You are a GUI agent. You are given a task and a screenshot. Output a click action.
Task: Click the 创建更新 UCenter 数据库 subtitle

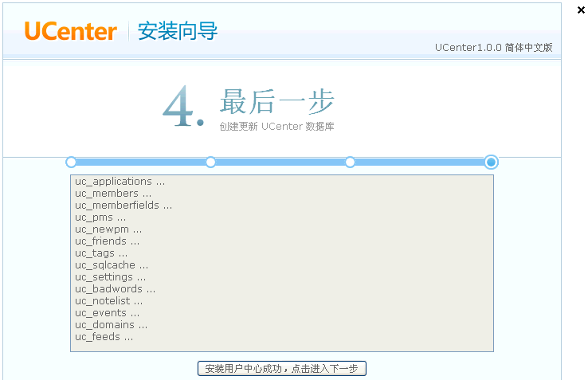click(276, 127)
